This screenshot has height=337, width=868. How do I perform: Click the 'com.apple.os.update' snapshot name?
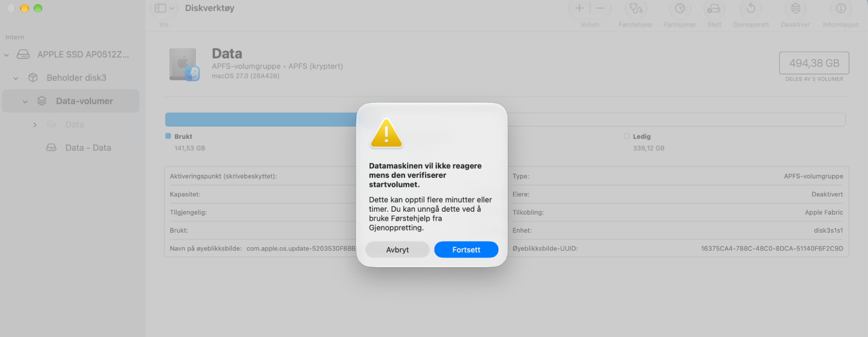tap(301, 249)
